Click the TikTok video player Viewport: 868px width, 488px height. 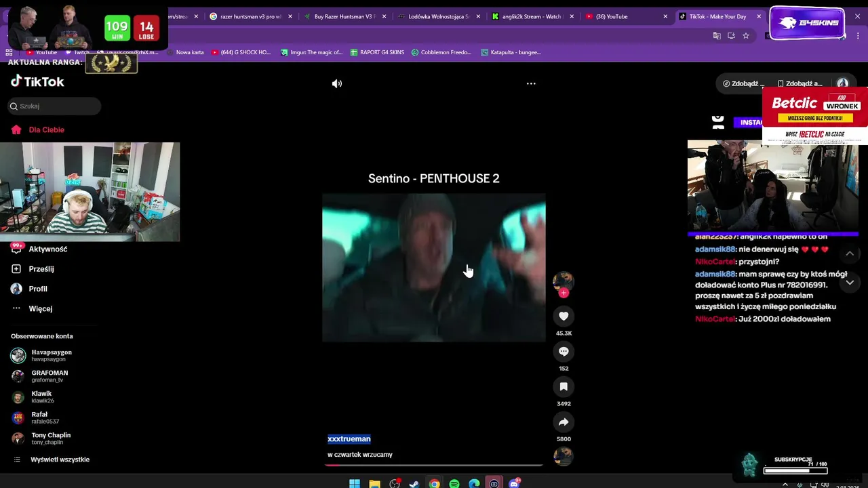pos(434,268)
